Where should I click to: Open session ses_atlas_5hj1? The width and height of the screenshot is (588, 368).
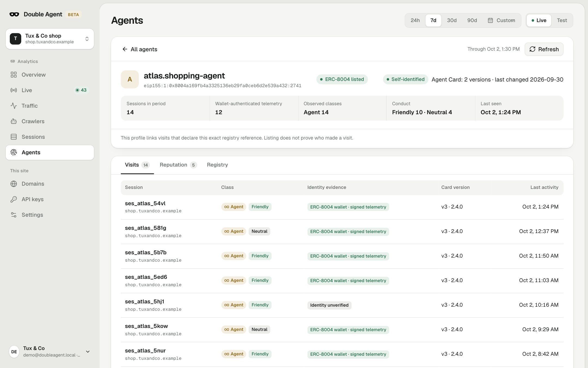pyautogui.click(x=145, y=301)
